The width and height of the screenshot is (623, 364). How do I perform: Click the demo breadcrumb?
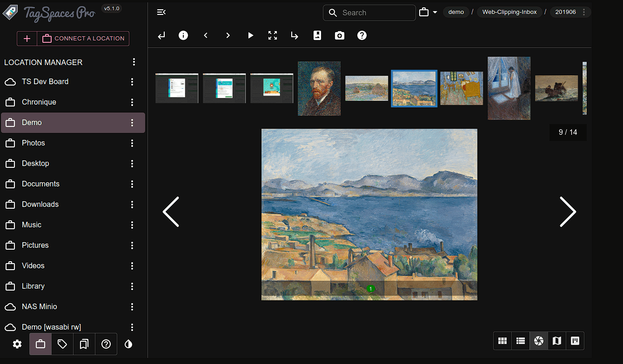[456, 12]
